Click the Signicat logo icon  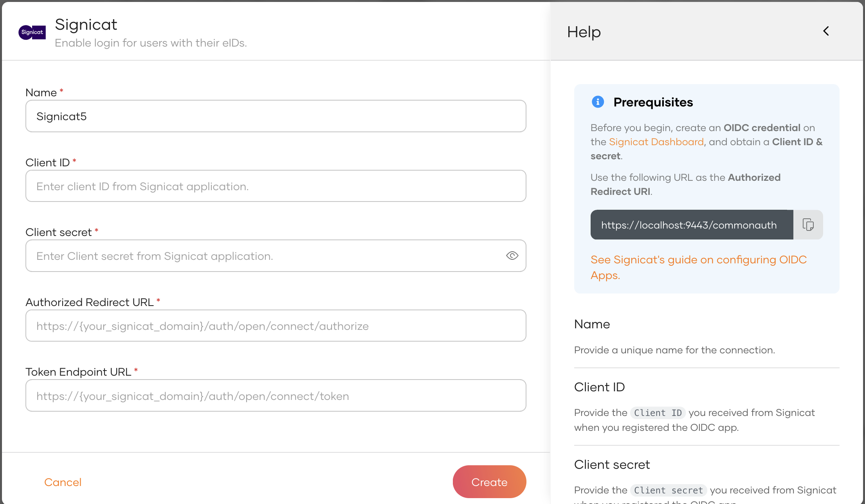tap(32, 32)
